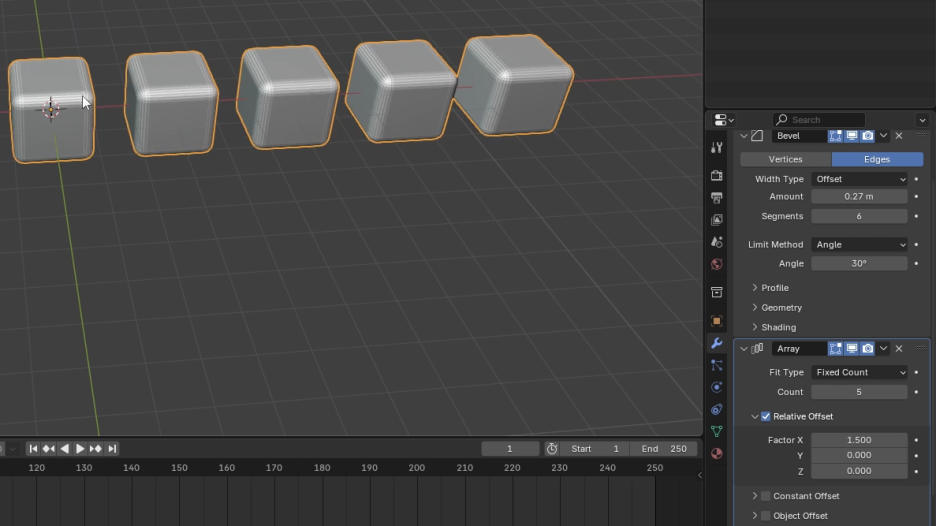Open the Object Constraints tab
Image resolution: width=936 pixels, height=526 pixels.
(717, 410)
